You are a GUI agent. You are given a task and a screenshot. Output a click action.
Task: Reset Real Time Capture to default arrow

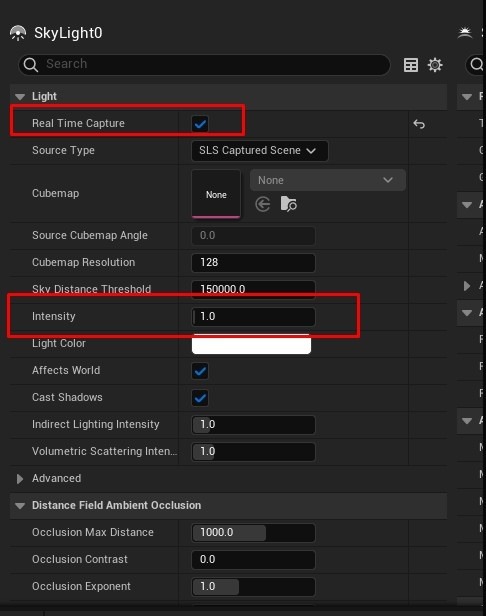point(419,124)
